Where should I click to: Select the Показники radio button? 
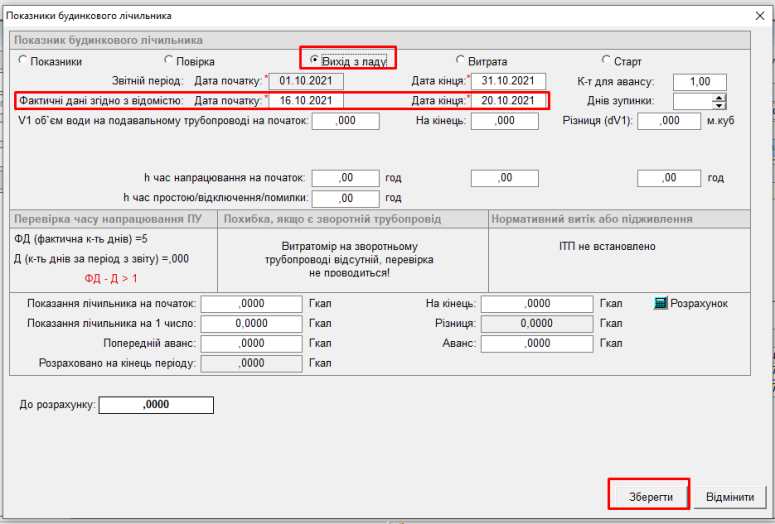point(23,61)
